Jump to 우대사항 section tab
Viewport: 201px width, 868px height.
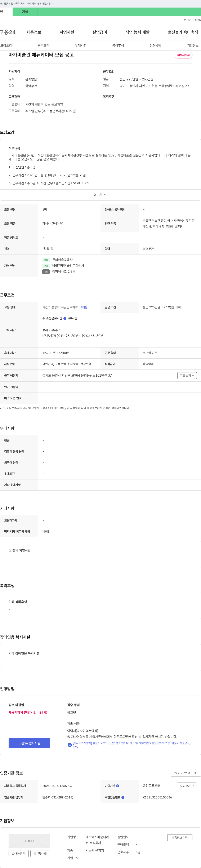tap(81, 45)
